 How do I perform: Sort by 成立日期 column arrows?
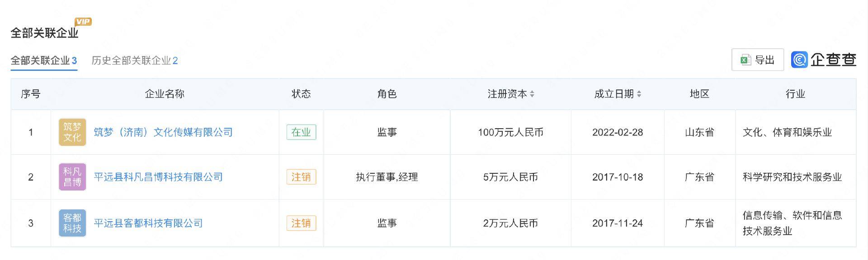639,94
